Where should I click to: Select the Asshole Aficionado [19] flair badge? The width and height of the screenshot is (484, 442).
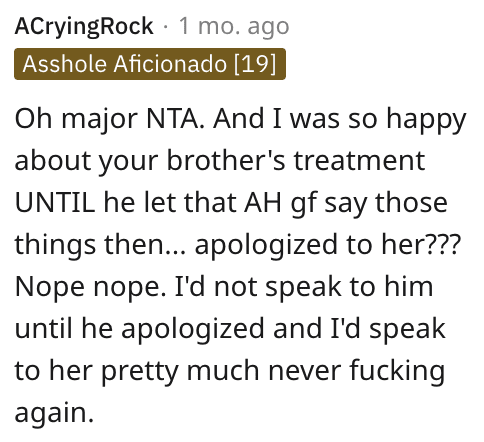(x=150, y=64)
